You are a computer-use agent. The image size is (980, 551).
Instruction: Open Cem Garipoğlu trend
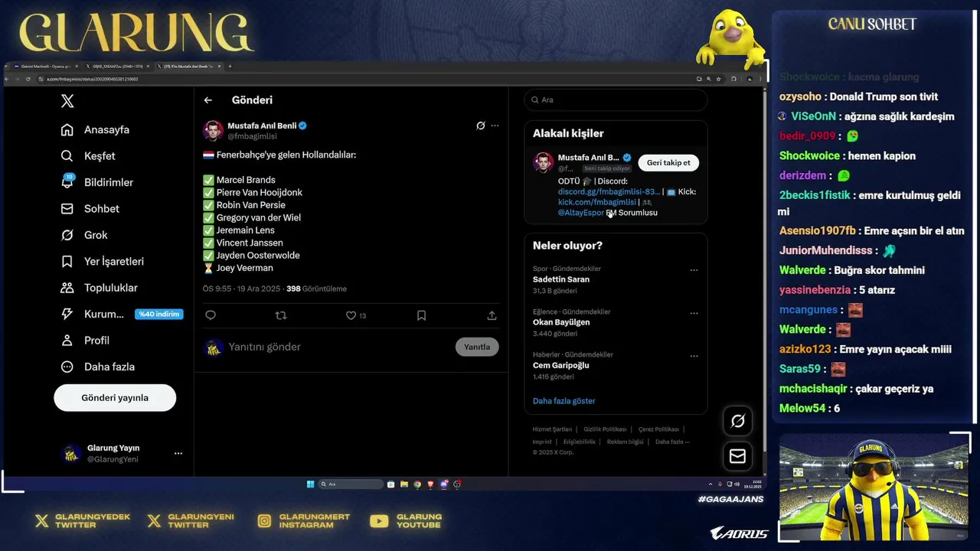[x=561, y=365]
